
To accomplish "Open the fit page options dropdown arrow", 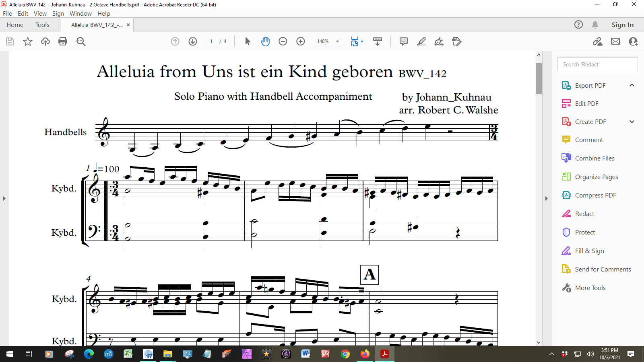I will click(x=362, y=41).
